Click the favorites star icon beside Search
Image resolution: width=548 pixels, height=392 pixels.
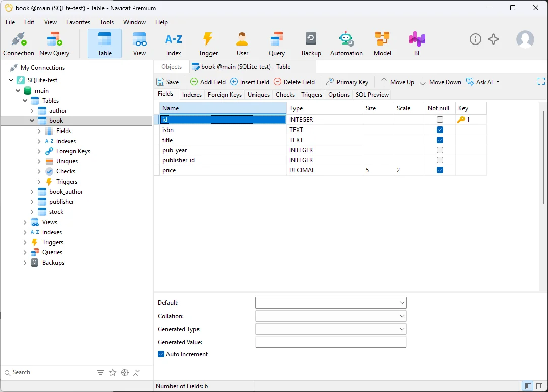(x=112, y=372)
